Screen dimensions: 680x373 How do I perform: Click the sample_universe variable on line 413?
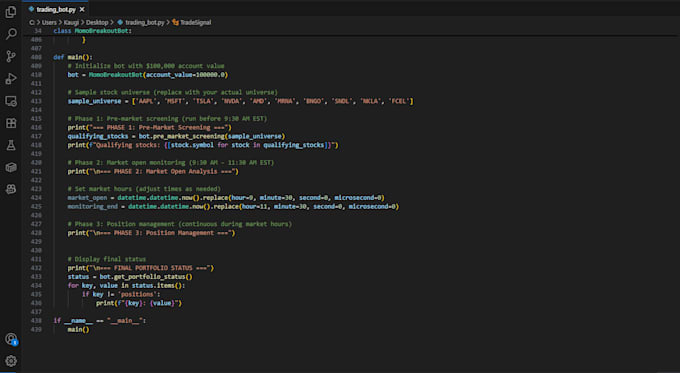point(94,101)
